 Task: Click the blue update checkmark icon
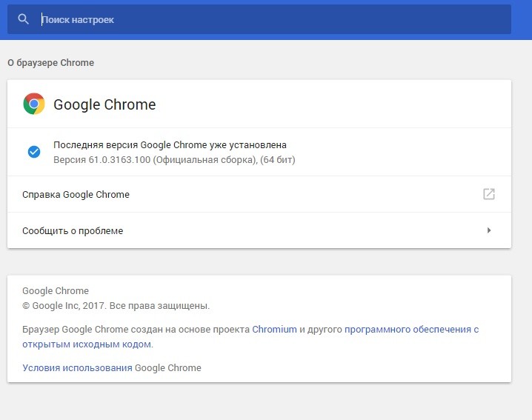34,152
